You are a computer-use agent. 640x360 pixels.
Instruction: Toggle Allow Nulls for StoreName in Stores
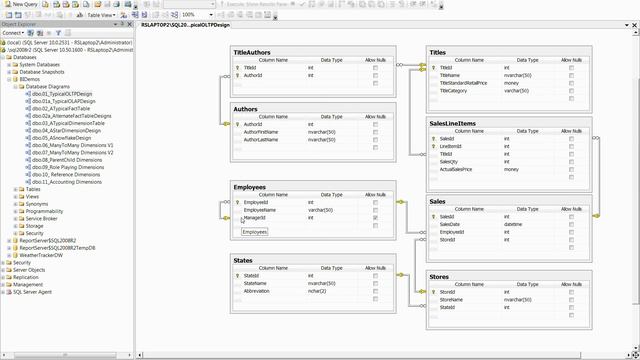click(x=571, y=300)
